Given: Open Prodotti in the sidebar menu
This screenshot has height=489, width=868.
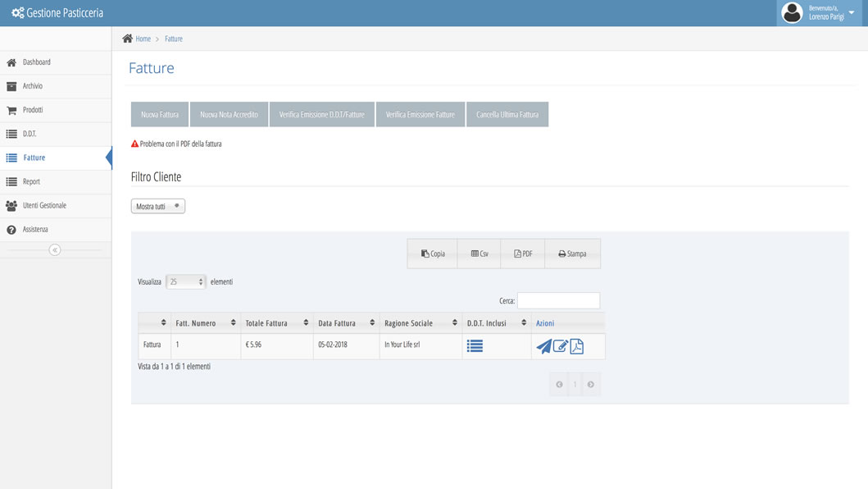Looking at the screenshot, I should (33, 110).
